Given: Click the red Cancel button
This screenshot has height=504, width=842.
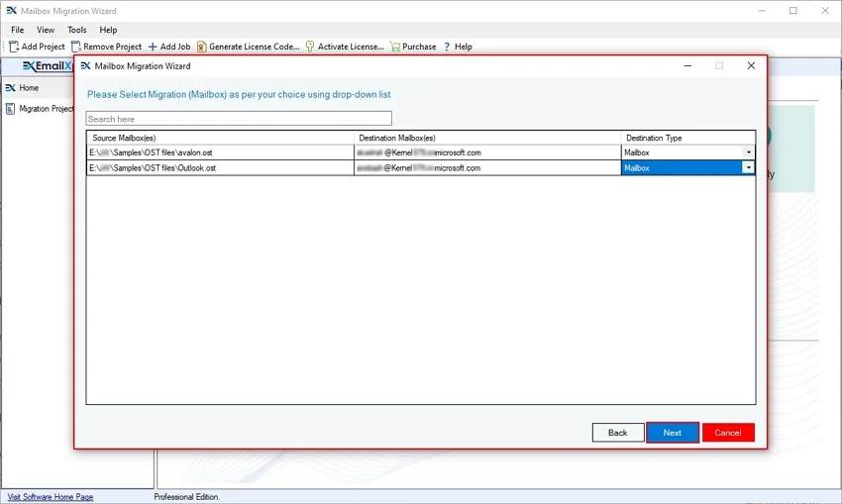Looking at the screenshot, I should (728, 433).
